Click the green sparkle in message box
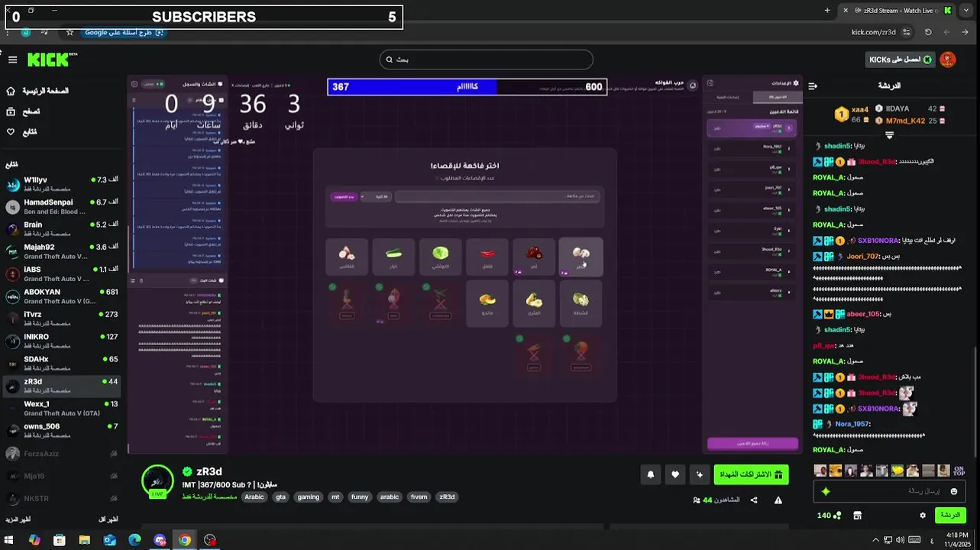This screenshot has height=550, width=980. [x=825, y=491]
